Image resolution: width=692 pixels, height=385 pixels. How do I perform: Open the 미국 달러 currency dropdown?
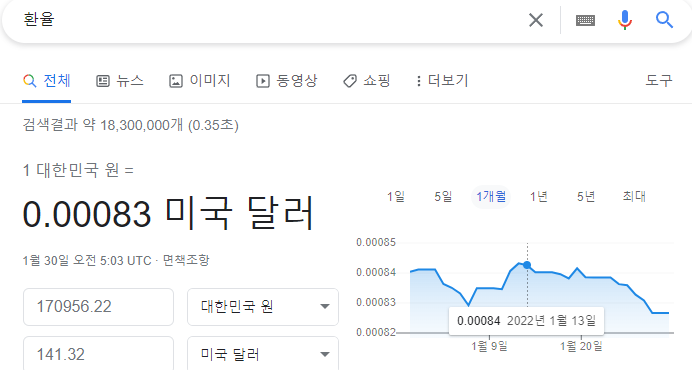263,353
